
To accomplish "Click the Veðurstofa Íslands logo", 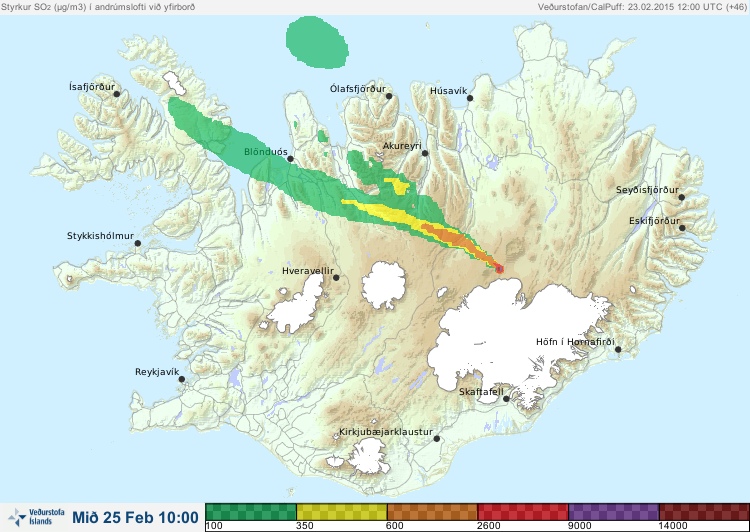I will 36,517.
